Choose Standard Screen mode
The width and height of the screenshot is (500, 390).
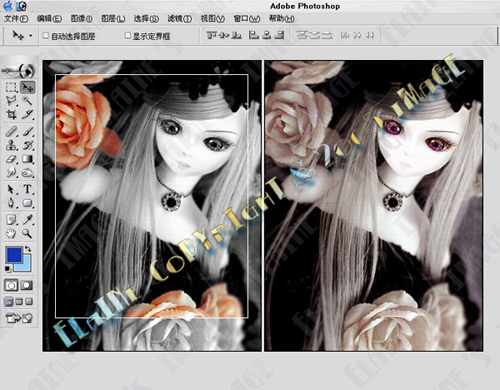point(9,302)
